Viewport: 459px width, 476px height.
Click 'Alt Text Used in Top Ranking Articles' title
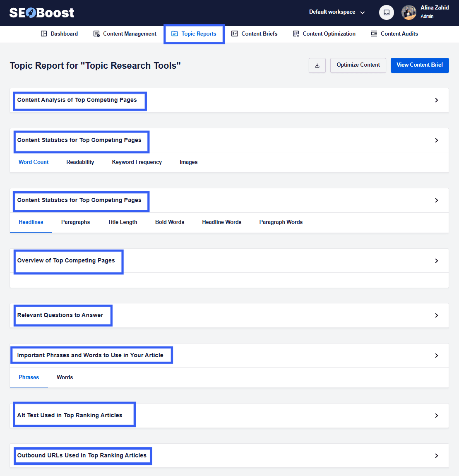click(x=70, y=415)
